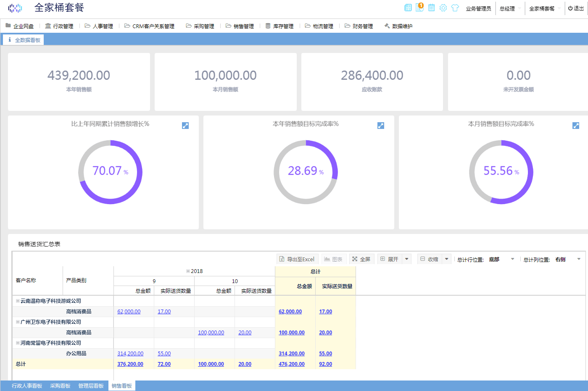
Task: Open the 376,200.00 total link
Action: 130,364
